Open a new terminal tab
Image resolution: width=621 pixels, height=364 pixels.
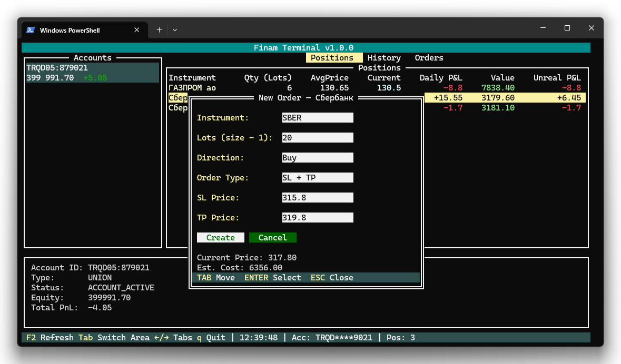click(x=159, y=30)
